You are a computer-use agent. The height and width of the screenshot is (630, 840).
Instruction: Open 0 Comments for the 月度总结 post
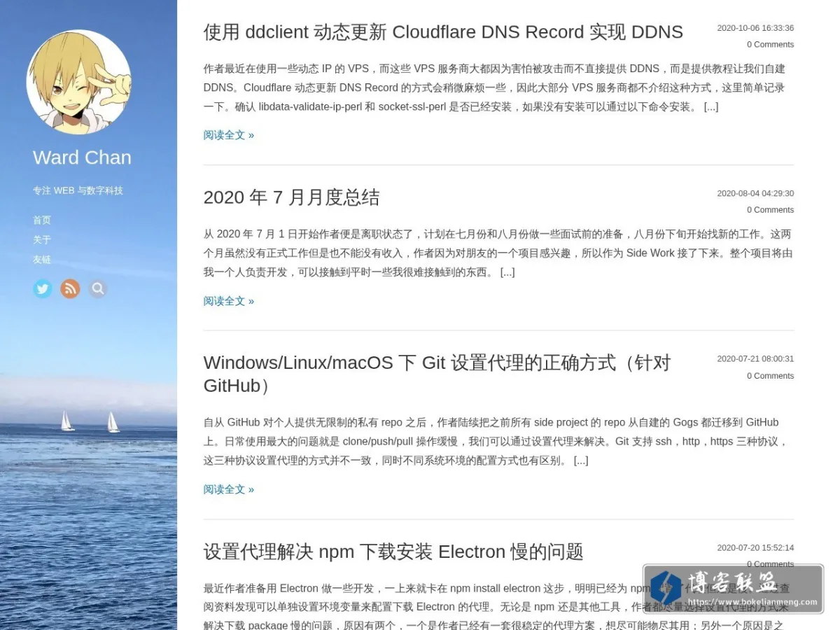[770, 209]
